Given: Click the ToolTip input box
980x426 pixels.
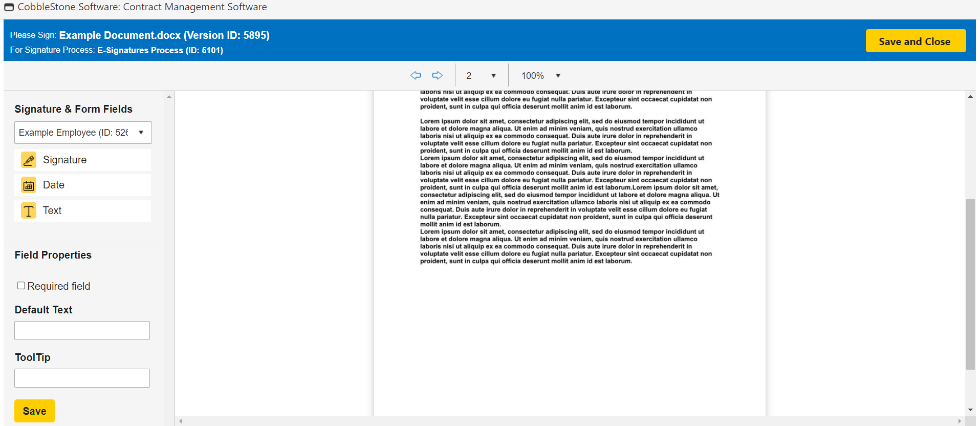Looking at the screenshot, I should click(82, 378).
